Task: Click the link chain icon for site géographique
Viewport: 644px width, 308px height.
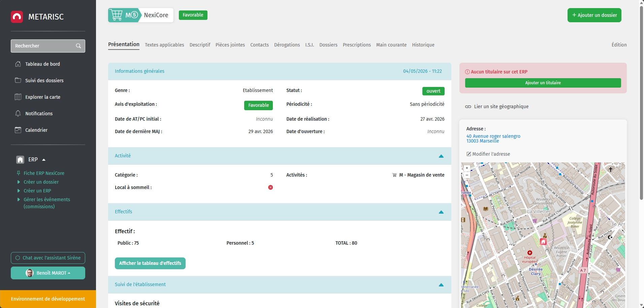Action: (468, 106)
